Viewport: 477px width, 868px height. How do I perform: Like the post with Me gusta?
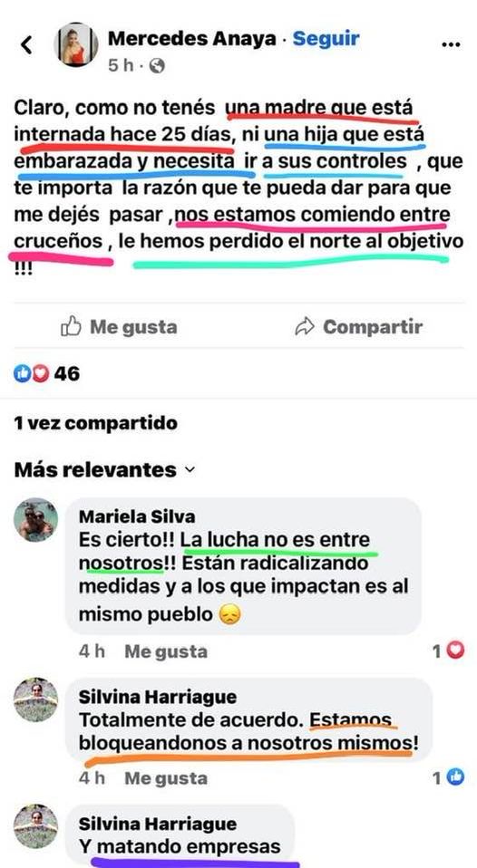point(119,326)
